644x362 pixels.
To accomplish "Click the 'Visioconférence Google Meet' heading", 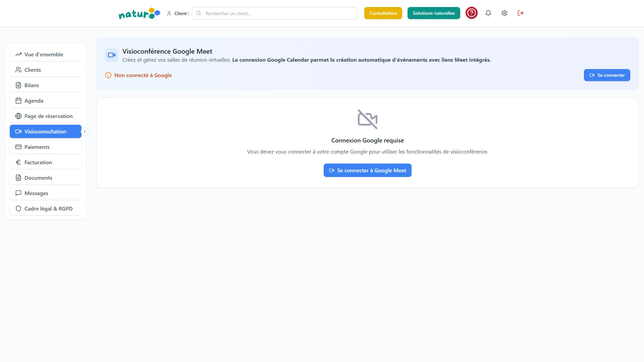I will pos(167,51).
